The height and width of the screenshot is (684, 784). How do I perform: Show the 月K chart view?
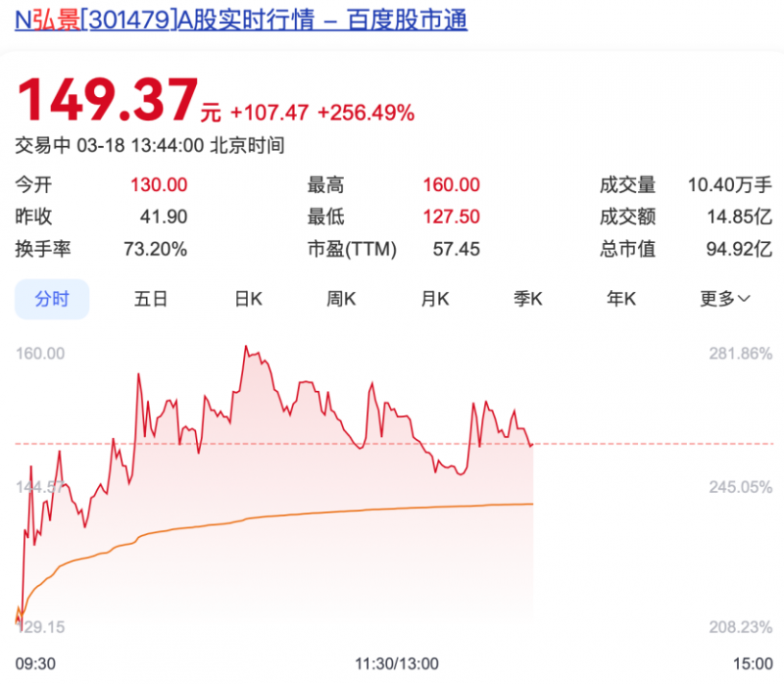434,299
